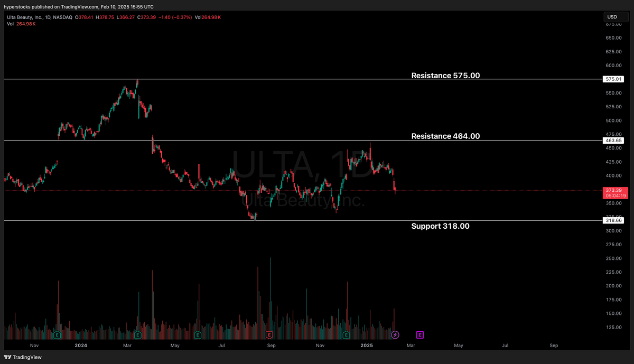Screen dimensions: 634x364
Task: Click the purple E marker near March 2025
Action: click(x=419, y=334)
